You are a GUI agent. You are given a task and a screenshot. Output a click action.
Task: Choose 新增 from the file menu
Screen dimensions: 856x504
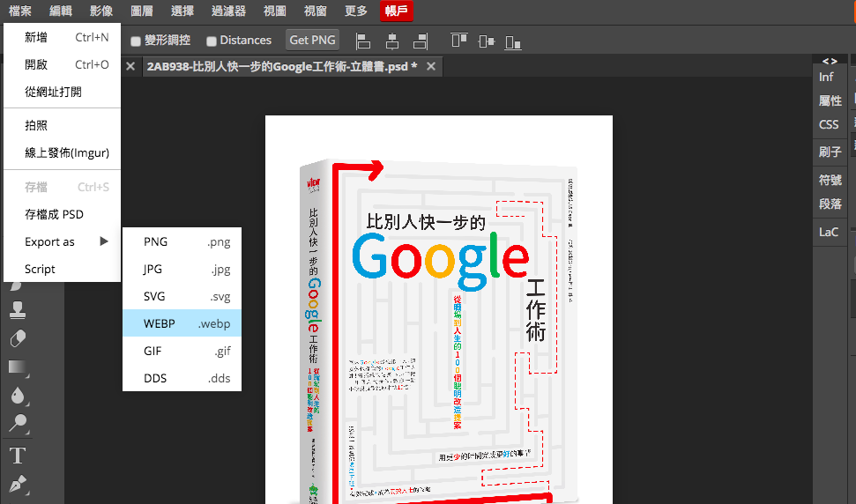[63, 37]
